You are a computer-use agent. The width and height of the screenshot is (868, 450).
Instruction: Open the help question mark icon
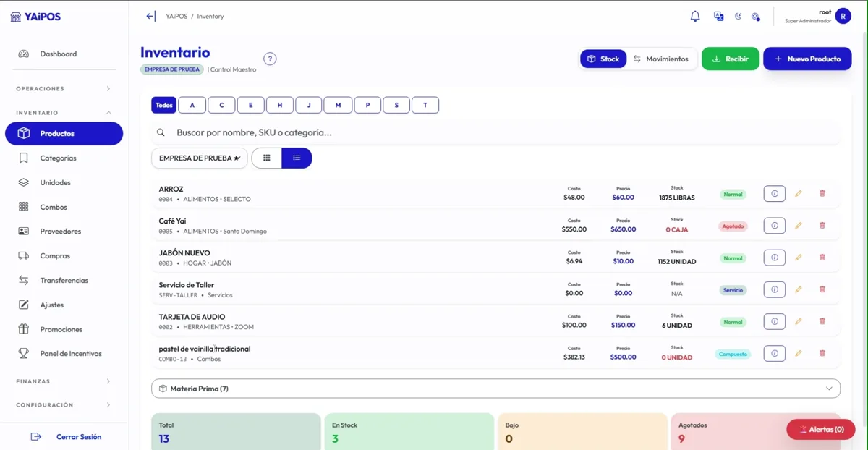coord(270,59)
